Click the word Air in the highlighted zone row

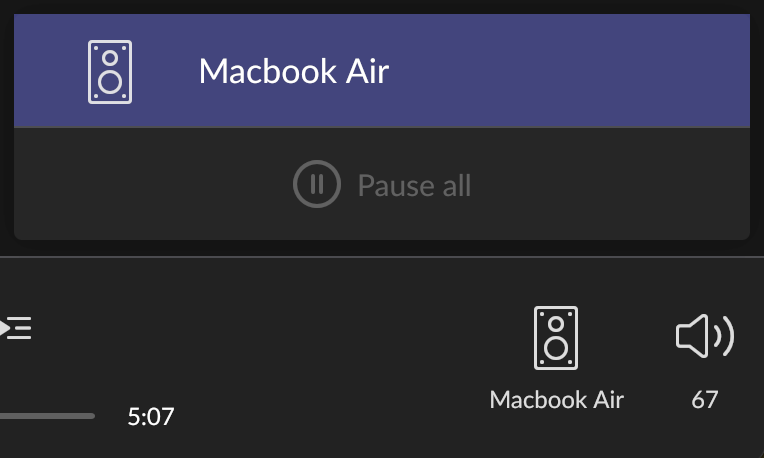(367, 71)
